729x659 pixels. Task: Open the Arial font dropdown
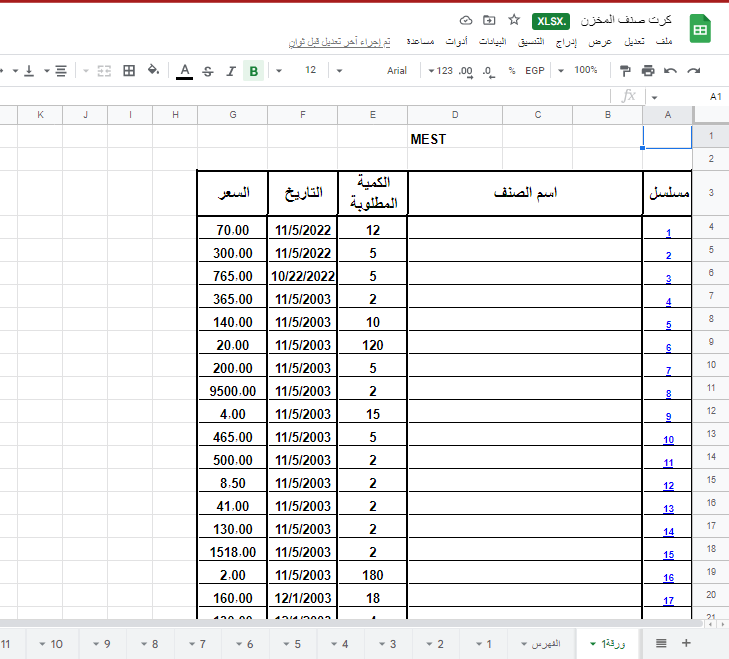coord(404,71)
